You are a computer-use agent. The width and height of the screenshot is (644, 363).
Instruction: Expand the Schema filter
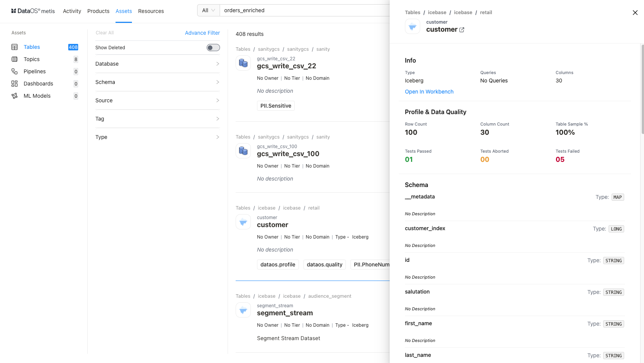click(x=157, y=82)
